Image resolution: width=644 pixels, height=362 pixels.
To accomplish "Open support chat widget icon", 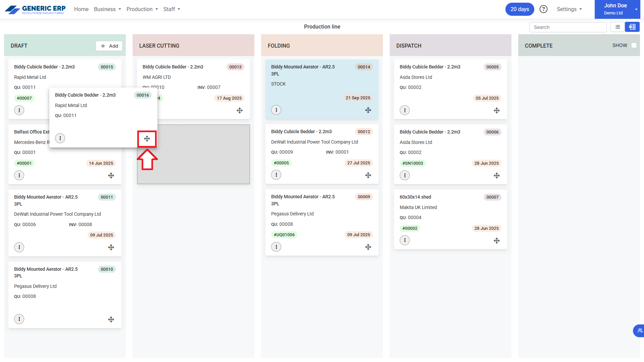I will point(639,330).
